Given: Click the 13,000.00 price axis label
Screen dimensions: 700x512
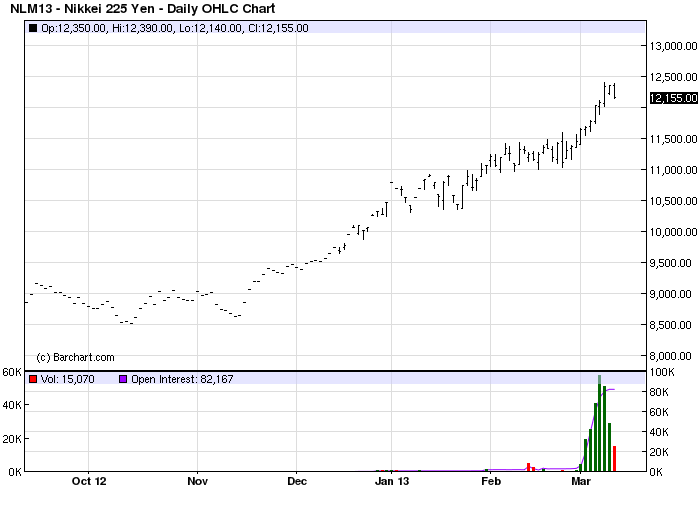Looking at the screenshot, I should tap(673, 46).
